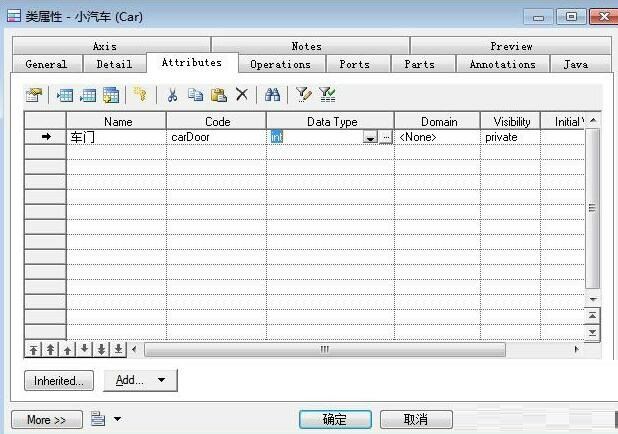Viewport: 618px width, 434px height.
Task: Click the <None> domain cell
Action: [437, 137]
